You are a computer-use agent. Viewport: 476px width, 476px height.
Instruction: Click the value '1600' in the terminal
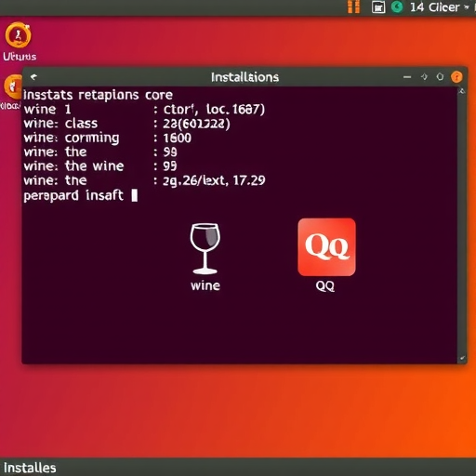click(x=177, y=138)
